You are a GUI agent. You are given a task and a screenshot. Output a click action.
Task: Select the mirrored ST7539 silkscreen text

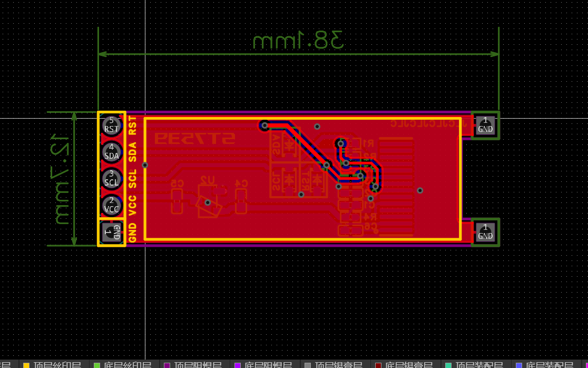pyautogui.click(x=195, y=139)
